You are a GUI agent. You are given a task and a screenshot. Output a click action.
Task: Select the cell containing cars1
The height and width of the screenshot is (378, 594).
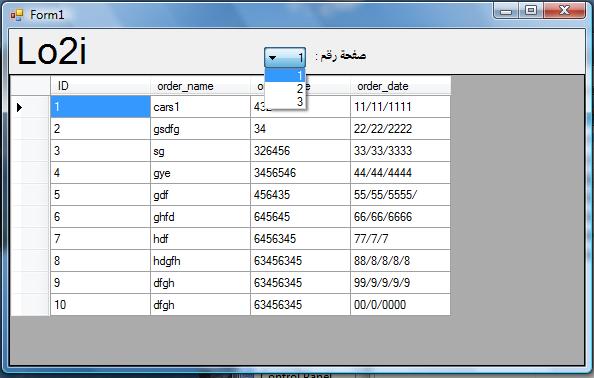pyautogui.click(x=200, y=107)
